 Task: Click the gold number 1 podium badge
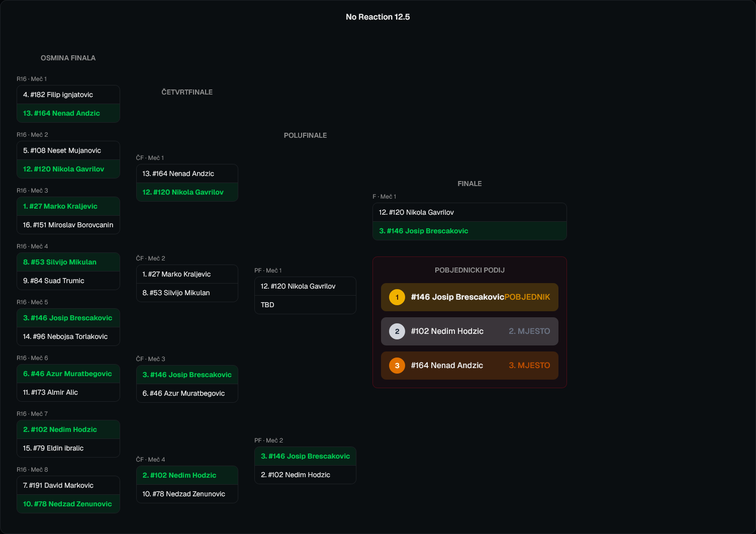coord(397,297)
